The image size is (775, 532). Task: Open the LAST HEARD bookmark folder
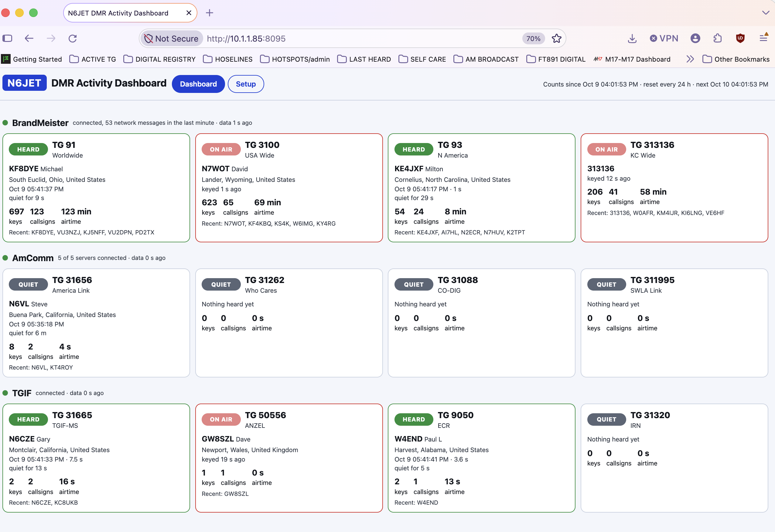[x=364, y=60]
